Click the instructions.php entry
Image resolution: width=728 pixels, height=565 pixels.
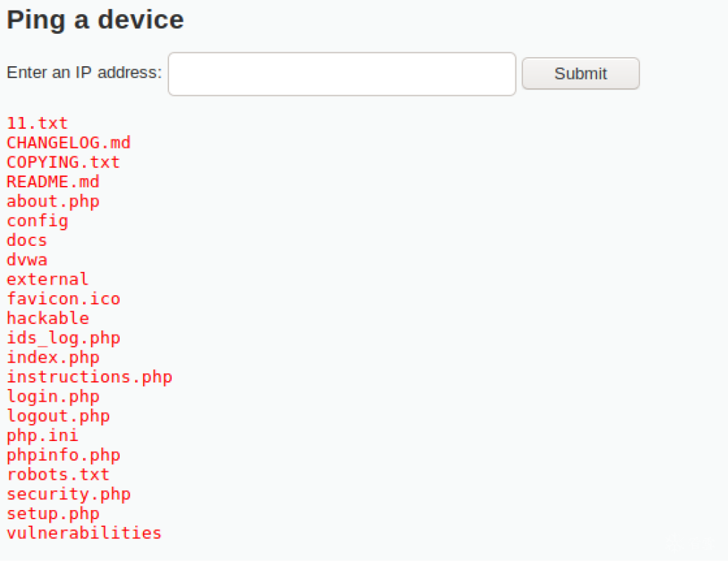pyautogui.click(x=89, y=378)
